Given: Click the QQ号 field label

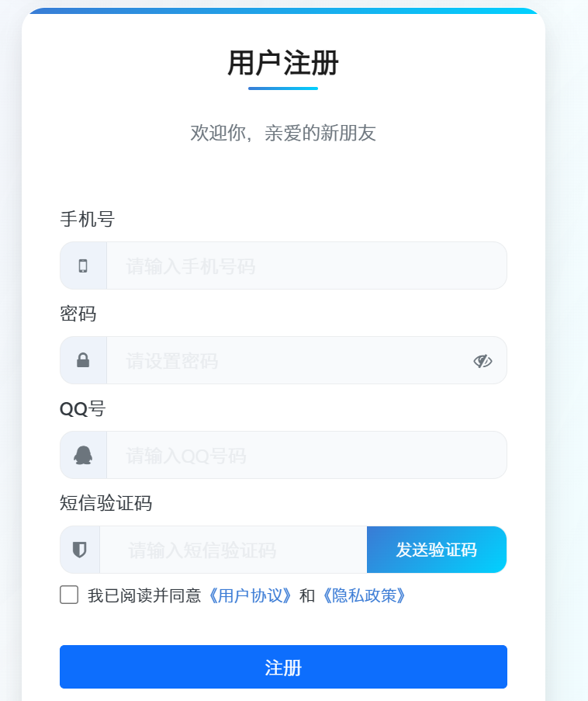Looking at the screenshot, I should click(x=82, y=409).
